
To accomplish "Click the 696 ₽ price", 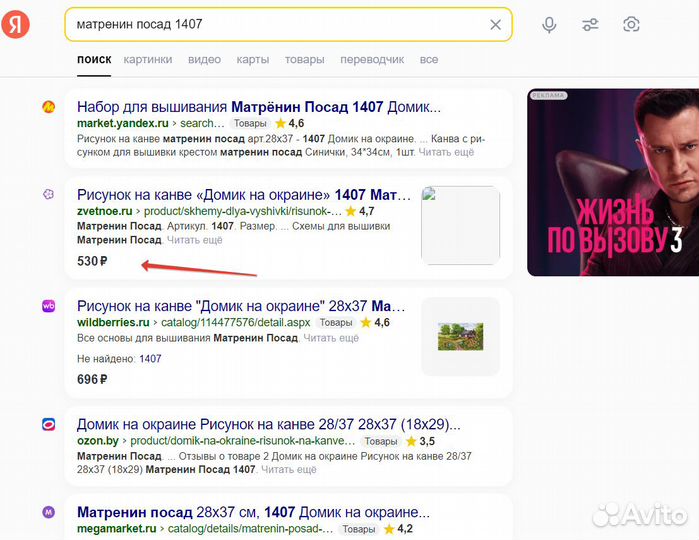I will tap(92, 379).
